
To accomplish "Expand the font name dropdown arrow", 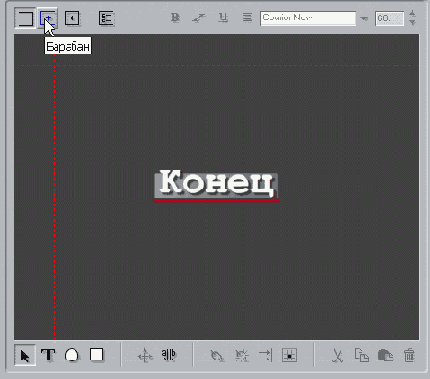I will [364, 19].
